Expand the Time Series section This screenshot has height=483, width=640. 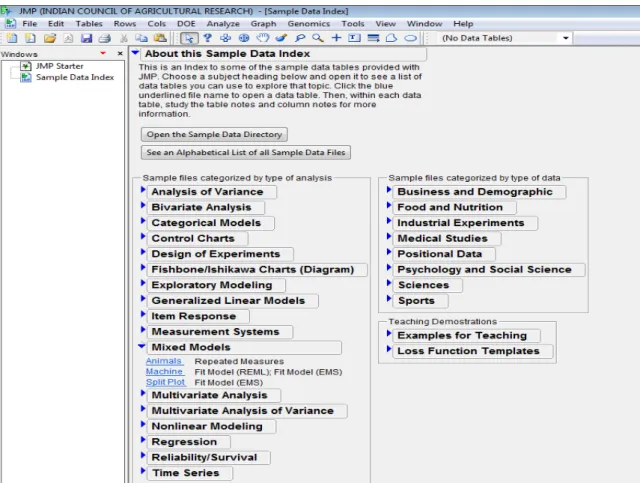point(143,470)
